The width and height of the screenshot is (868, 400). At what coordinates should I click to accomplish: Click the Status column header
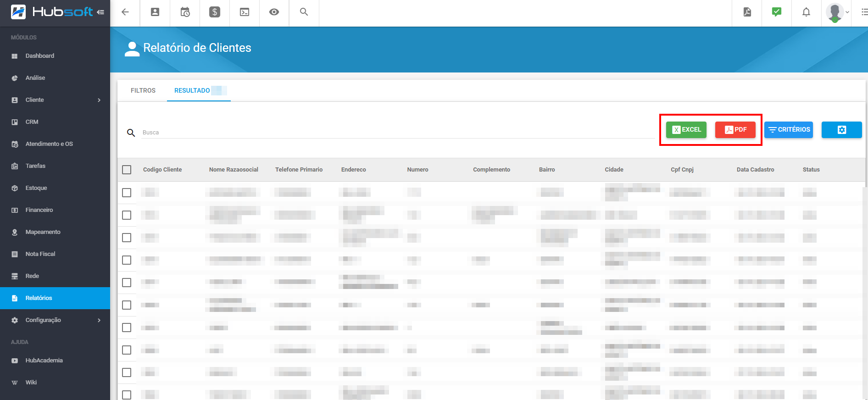pos(811,170)
